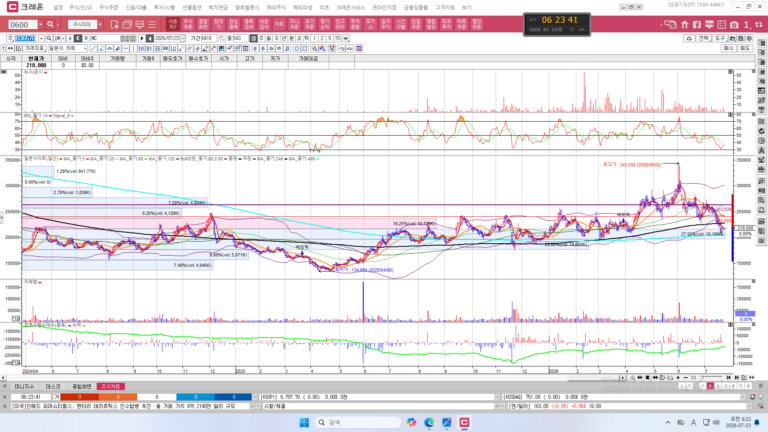This screenshot has width=768, height=432.
Task: Open the Facebook icon in the red toolbar
Action: pos(697,24)
